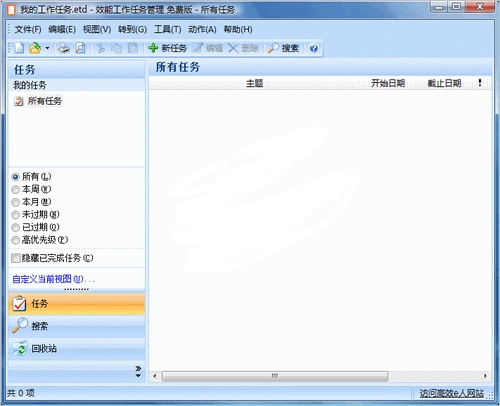This screenshot has width=500, height=406.
Task: Click the 新任务 new task button
Action: tap(167, 48)
